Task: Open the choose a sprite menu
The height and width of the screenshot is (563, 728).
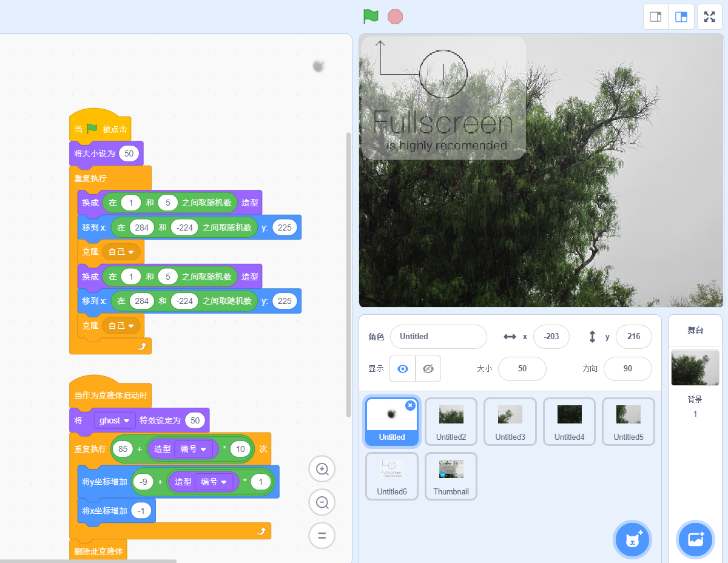Action: pos(633,539)
